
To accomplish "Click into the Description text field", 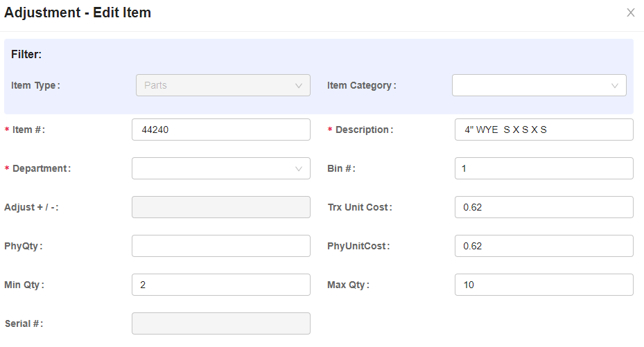I will coord(543,130).
